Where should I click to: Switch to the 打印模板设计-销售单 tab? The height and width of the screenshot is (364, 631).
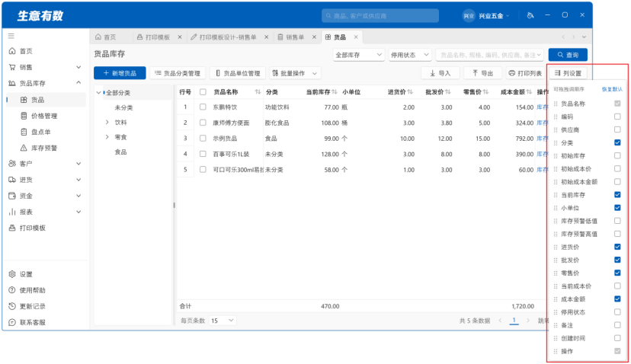(224, 37)
